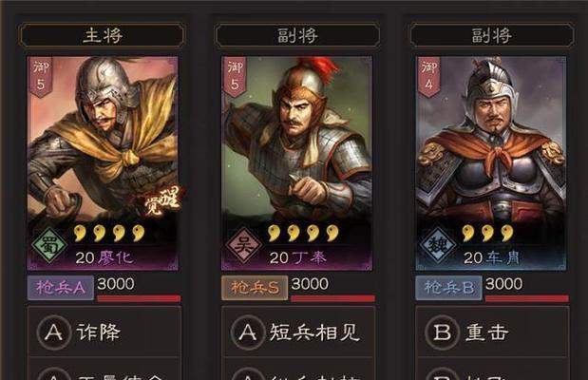588x380 pixels.
Task: Select the right 副将 slot header
Action: pyautogui.click(x=492, y=35)
